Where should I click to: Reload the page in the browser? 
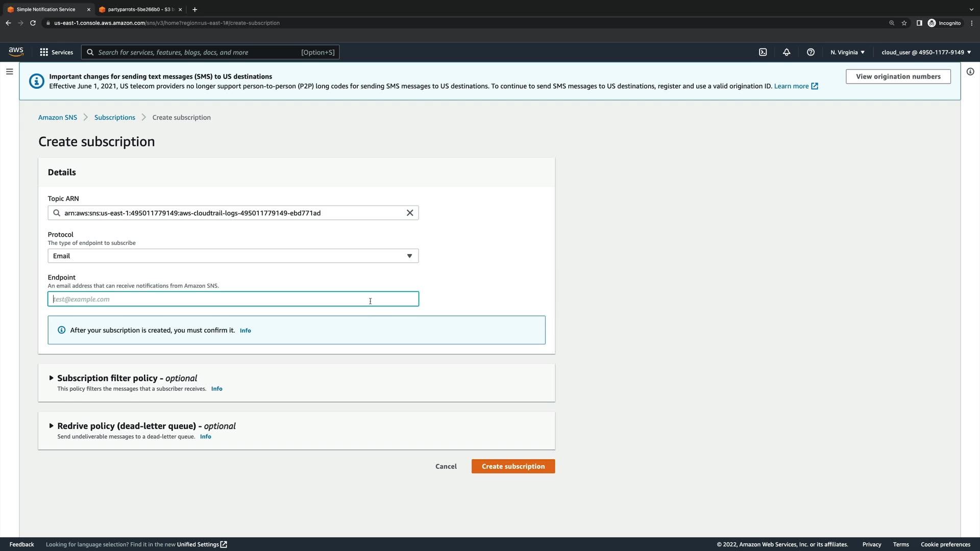click(x=33, y=23)
